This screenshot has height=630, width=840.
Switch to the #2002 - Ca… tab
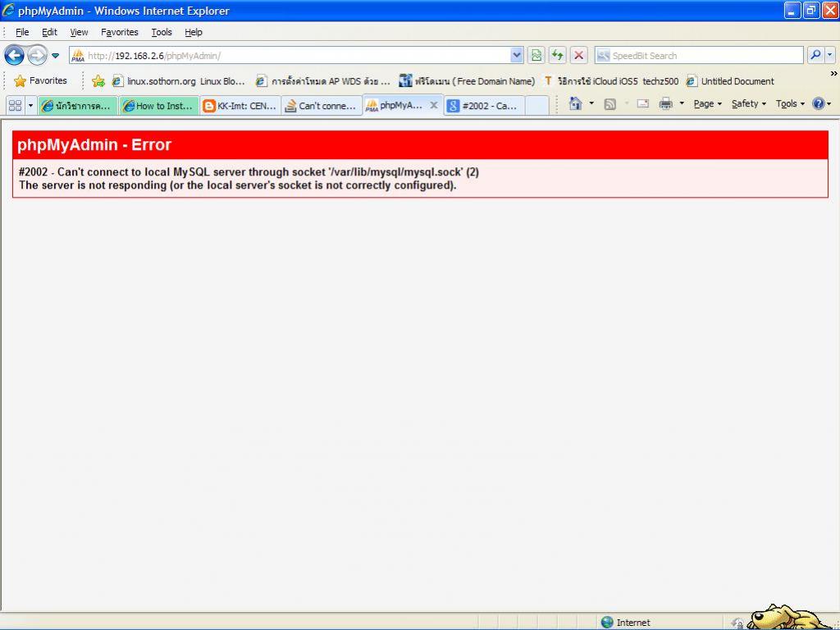point(484,106)
